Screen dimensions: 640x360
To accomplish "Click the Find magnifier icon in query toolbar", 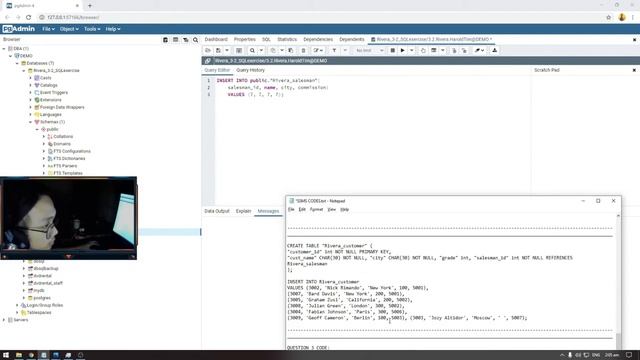I will [x=252, y=50].
